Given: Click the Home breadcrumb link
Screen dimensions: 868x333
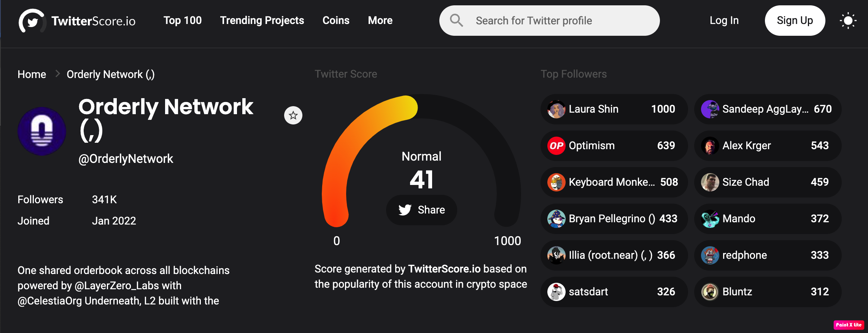Looking at the screenshot, I should [x=32, y=74].
